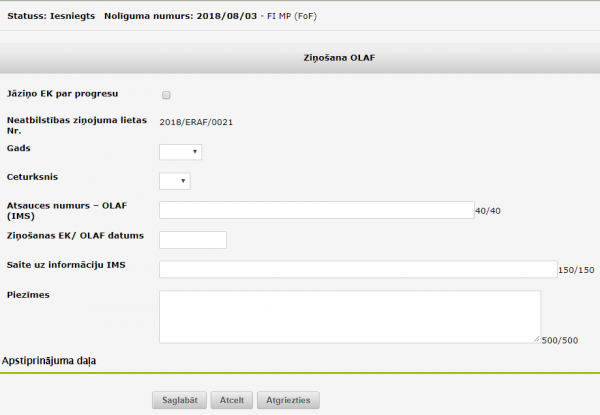This screenshot has width=600, height=415.
Task: Go back using the Atgriezties button
Action: pyautogui.click(x=288, y=400)
